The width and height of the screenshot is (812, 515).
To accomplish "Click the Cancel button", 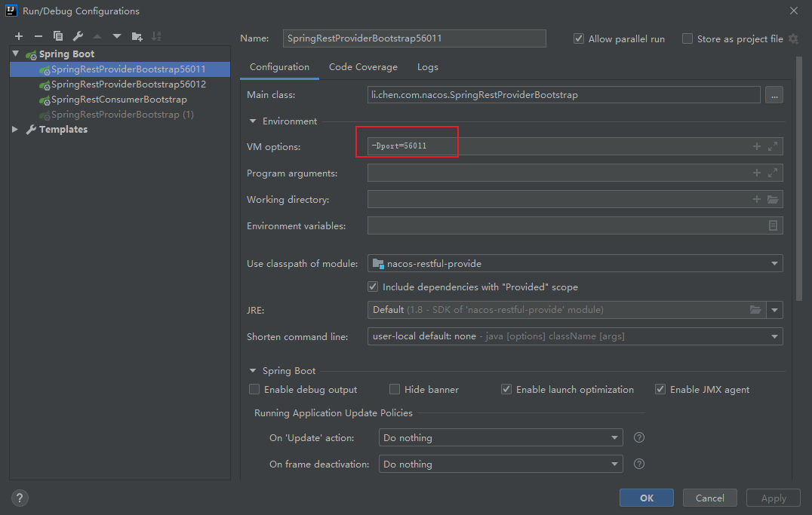I will coord(709,498).
